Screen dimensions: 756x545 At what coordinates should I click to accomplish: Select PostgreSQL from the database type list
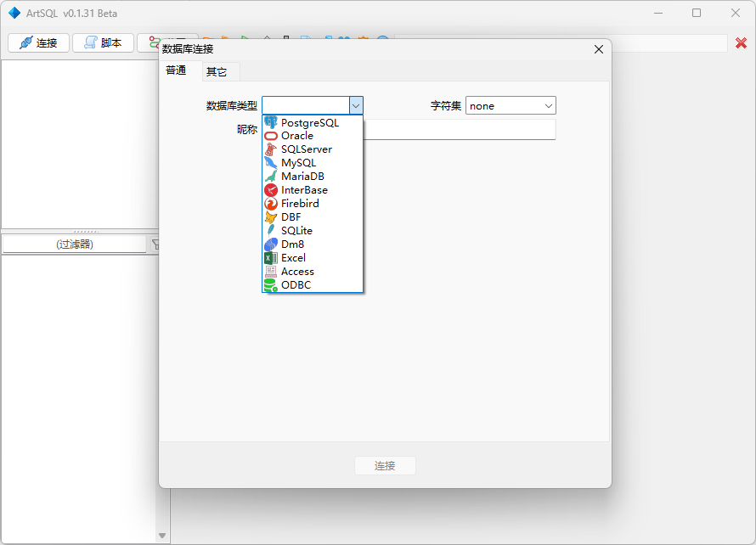pos(313,122)
